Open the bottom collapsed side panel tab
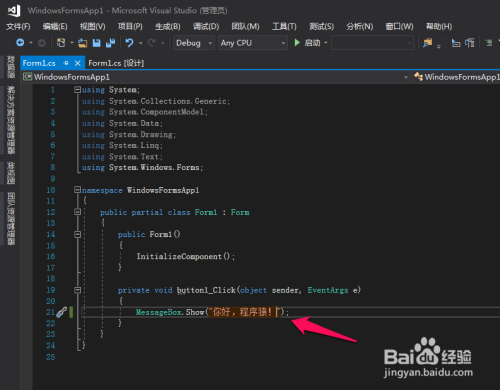500x390 pixels. (x=11, y=219)
